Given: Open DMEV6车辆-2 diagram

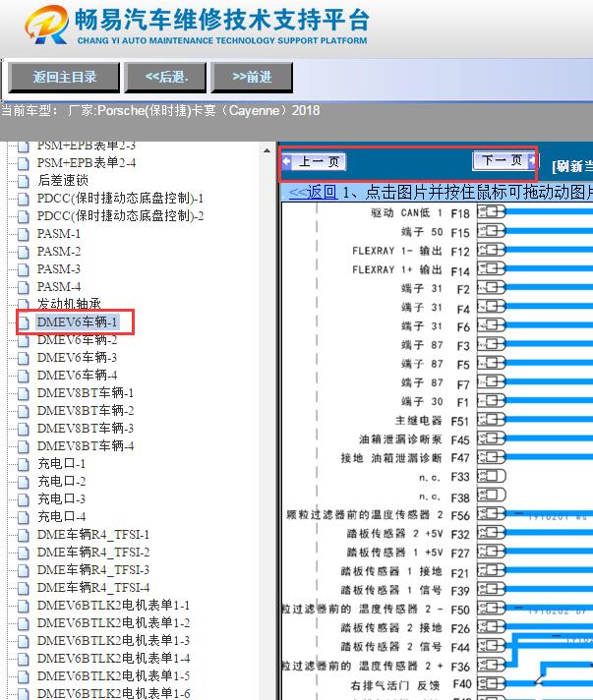Looking at the screenshot, I should click(77, 340).
